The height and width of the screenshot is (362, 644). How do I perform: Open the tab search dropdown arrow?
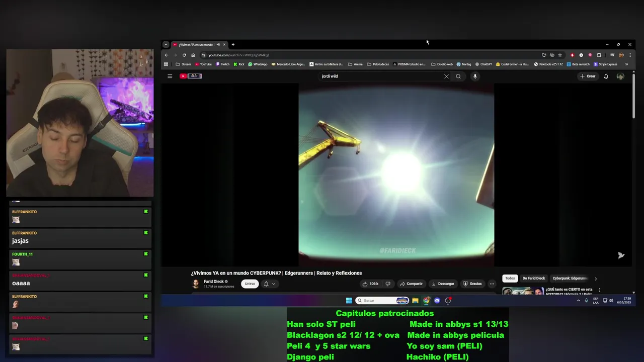(166, 44)
